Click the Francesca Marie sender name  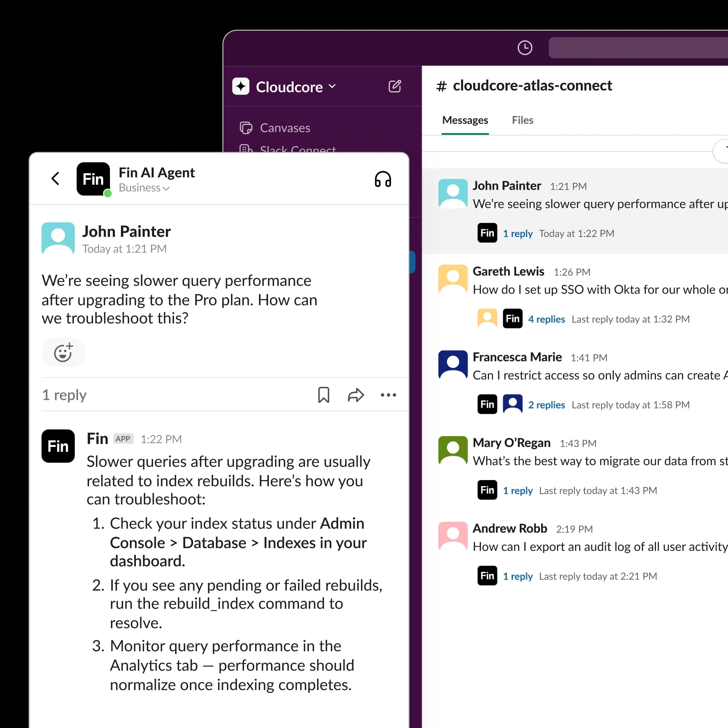click(517, 357)
